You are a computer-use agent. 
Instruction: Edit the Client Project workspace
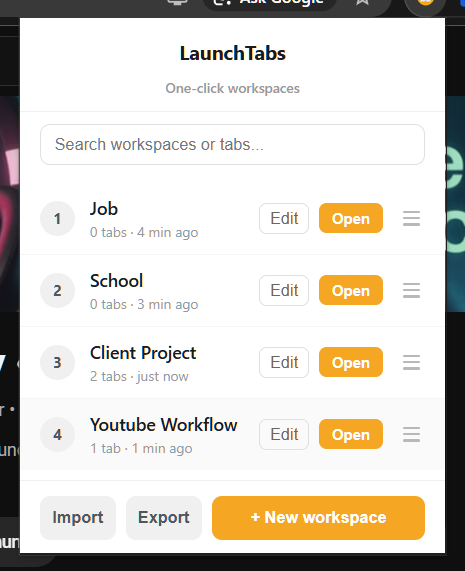coord(284,362)
